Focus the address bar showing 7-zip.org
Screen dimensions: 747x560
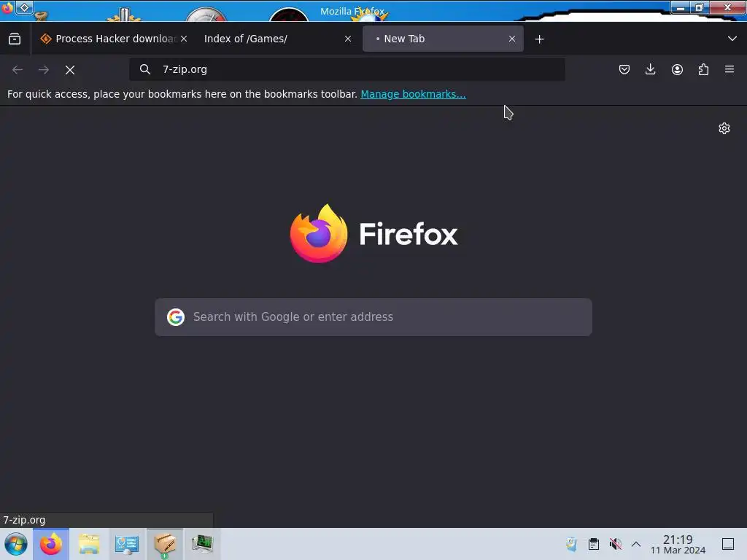[x=347, y=69]
